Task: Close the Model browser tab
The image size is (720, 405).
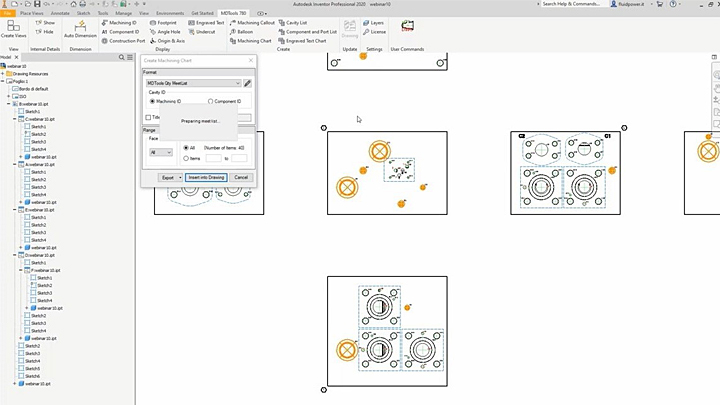Action: (16, 57)
